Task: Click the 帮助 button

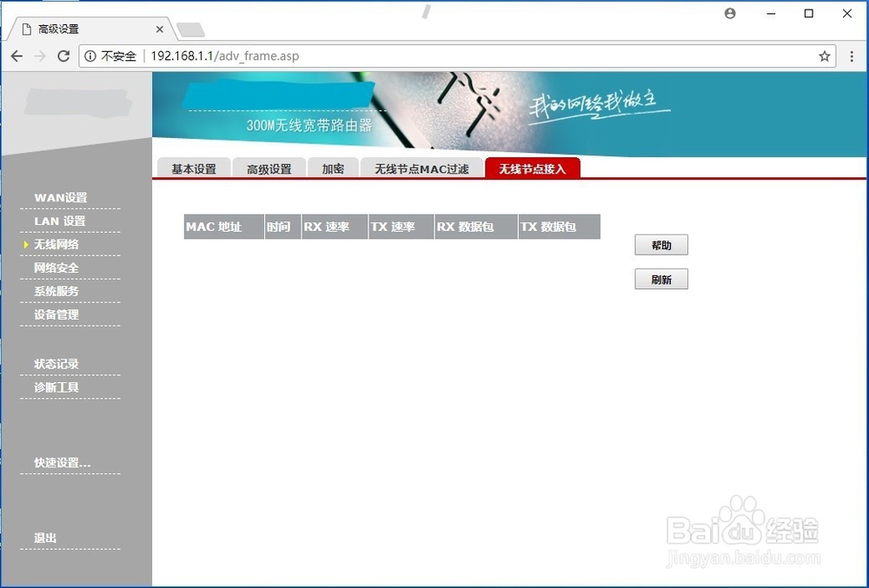Action: [x=661, y=245]
